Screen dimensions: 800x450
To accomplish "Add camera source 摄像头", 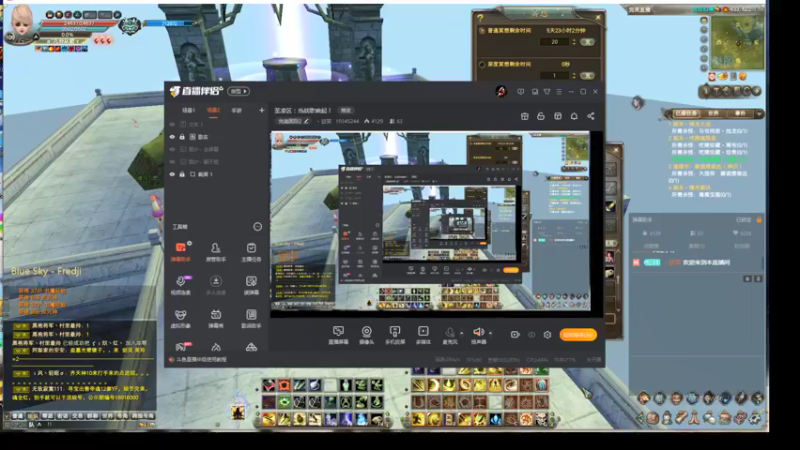I will click(366, 335).
